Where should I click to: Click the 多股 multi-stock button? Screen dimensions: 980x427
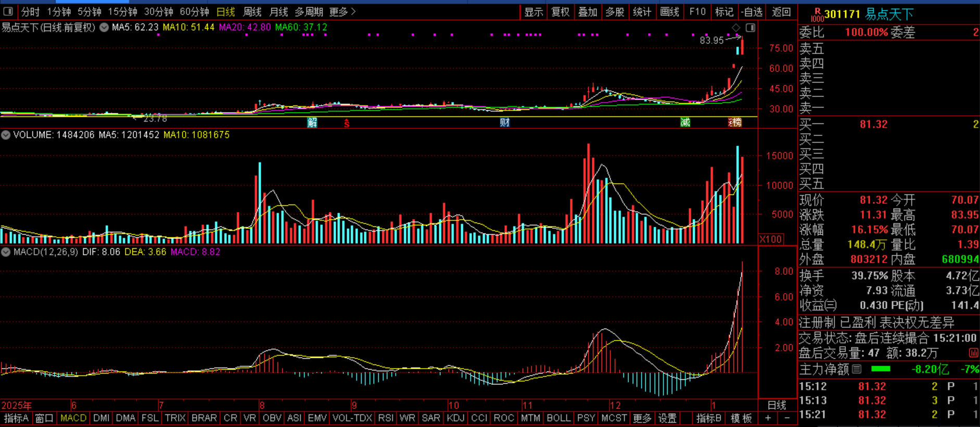click(615, 12)
